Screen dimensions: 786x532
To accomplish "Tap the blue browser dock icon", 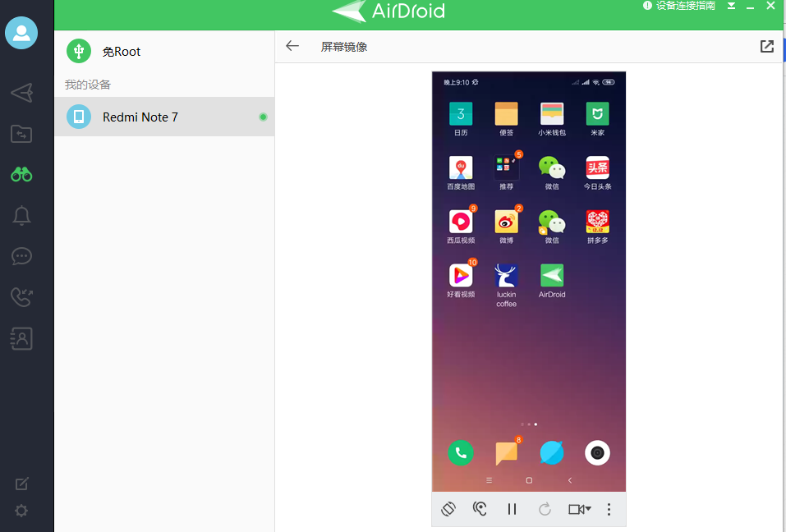I will [x=552, y=453].
